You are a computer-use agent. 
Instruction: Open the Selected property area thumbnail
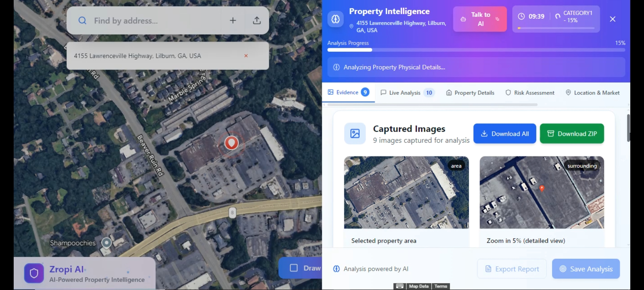(x=407, y=193)
